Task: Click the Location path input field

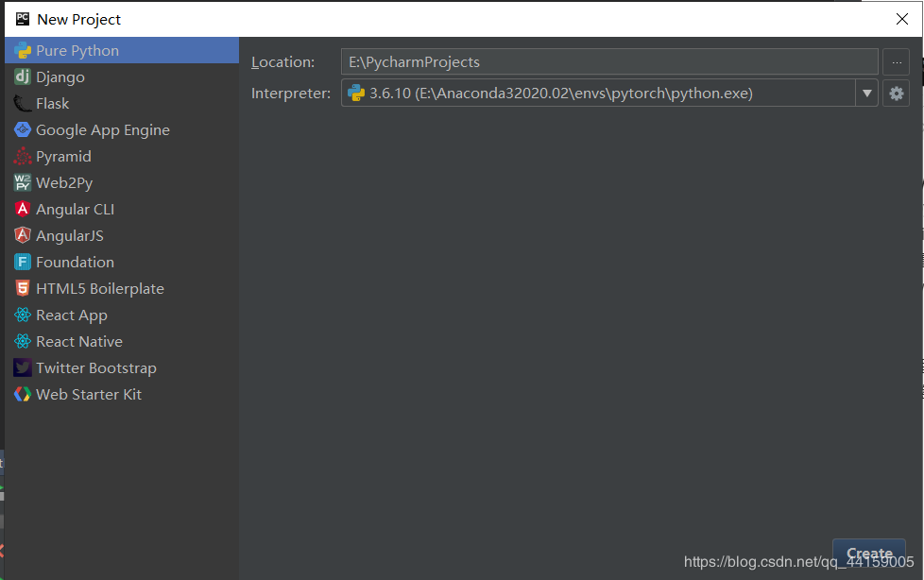Action: [x=609, y=62]
